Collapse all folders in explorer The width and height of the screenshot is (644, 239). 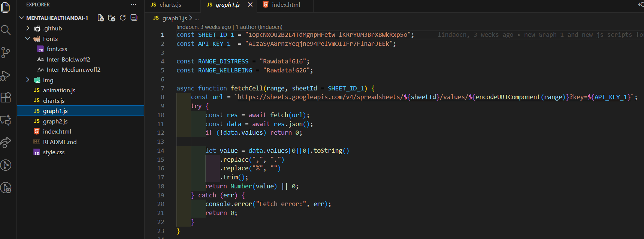coord(134,18)
